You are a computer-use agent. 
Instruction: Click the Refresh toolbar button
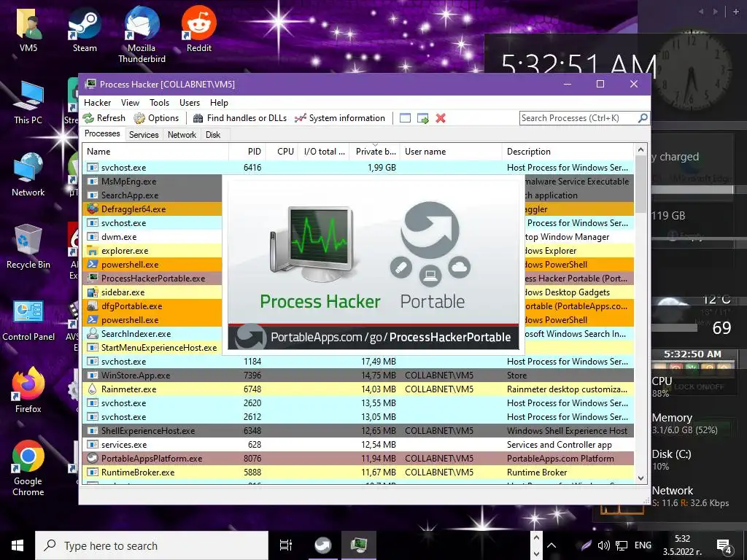coord(104,118)
